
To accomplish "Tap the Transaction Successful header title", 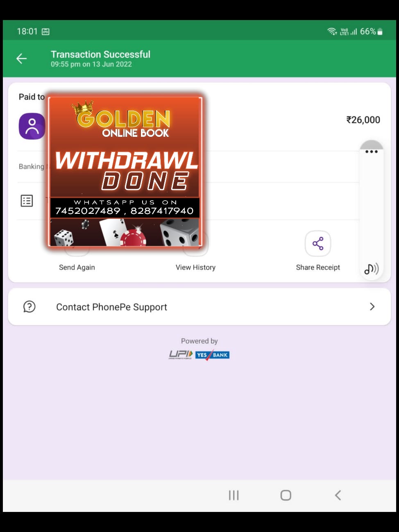I will [x=100, y=54].
